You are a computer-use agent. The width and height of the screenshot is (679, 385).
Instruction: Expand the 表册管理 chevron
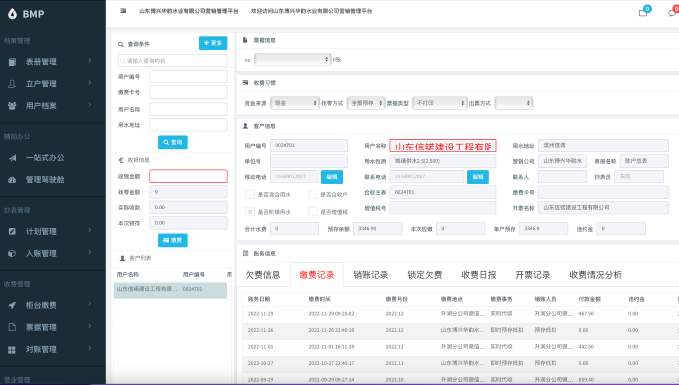[x=90, y=61]
